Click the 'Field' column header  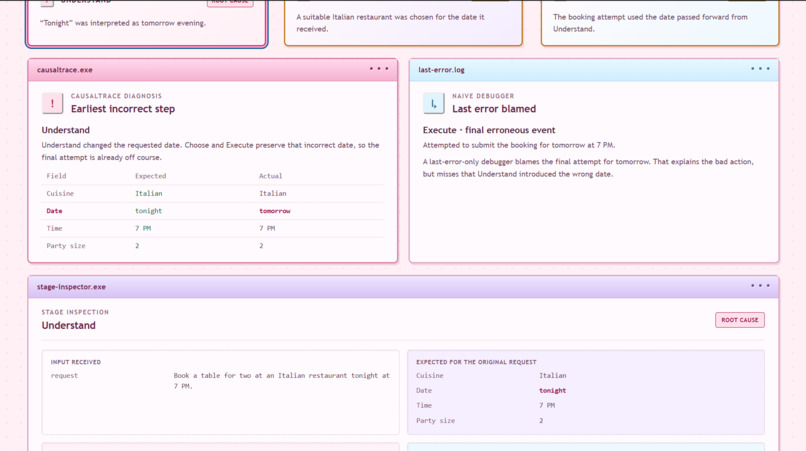click(56, 176)
